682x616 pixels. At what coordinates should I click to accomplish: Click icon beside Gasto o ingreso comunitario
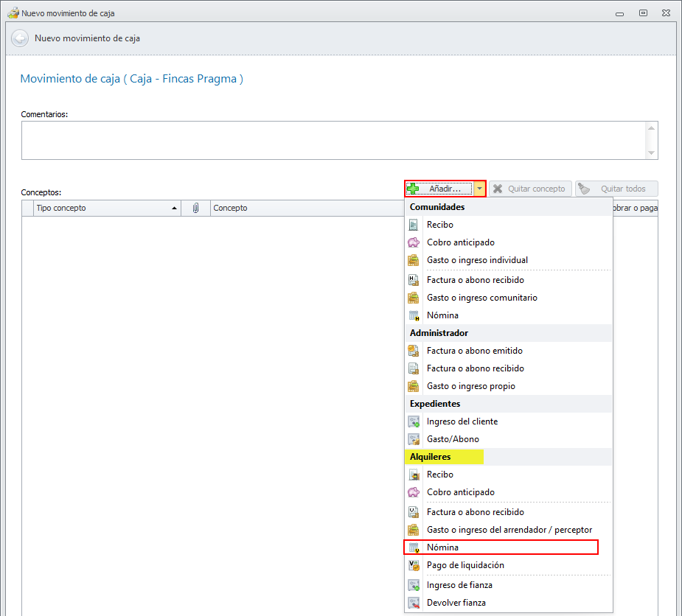[x=414, y=298]
